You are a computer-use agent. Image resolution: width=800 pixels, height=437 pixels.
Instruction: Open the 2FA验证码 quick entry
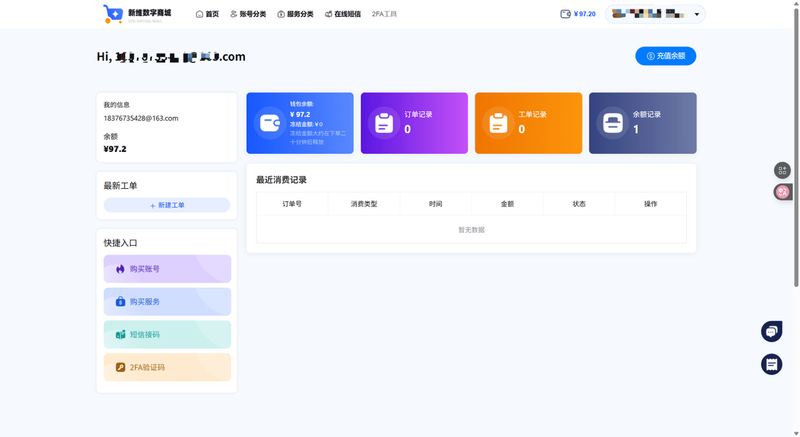pyautogui.click(x=167, y=367)
